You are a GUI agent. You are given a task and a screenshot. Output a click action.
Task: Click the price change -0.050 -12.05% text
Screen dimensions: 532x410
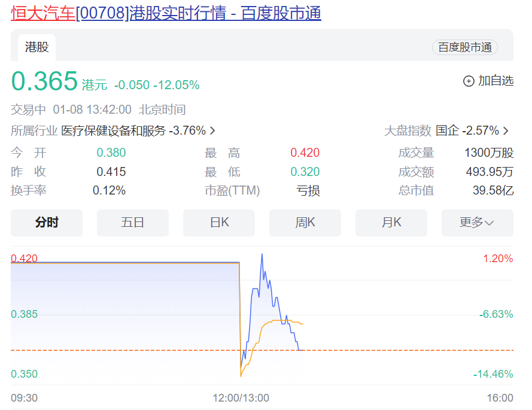(157, 85)
